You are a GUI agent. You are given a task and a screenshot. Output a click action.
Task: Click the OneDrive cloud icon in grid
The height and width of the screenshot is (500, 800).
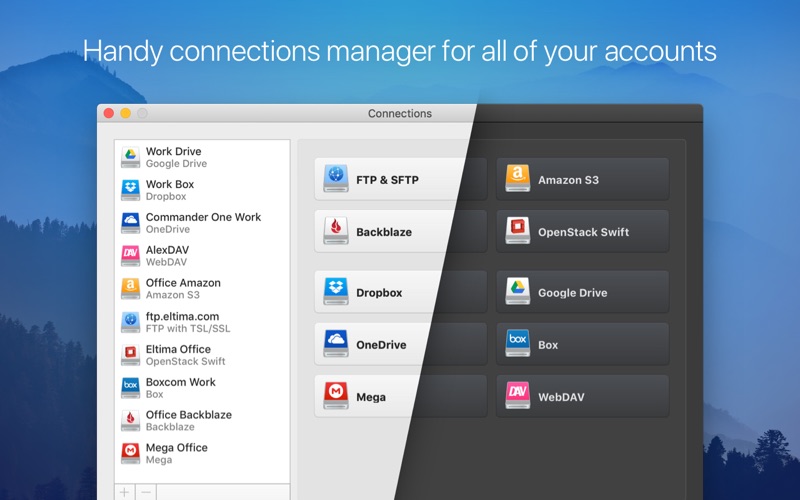click(x=336, y=343)
